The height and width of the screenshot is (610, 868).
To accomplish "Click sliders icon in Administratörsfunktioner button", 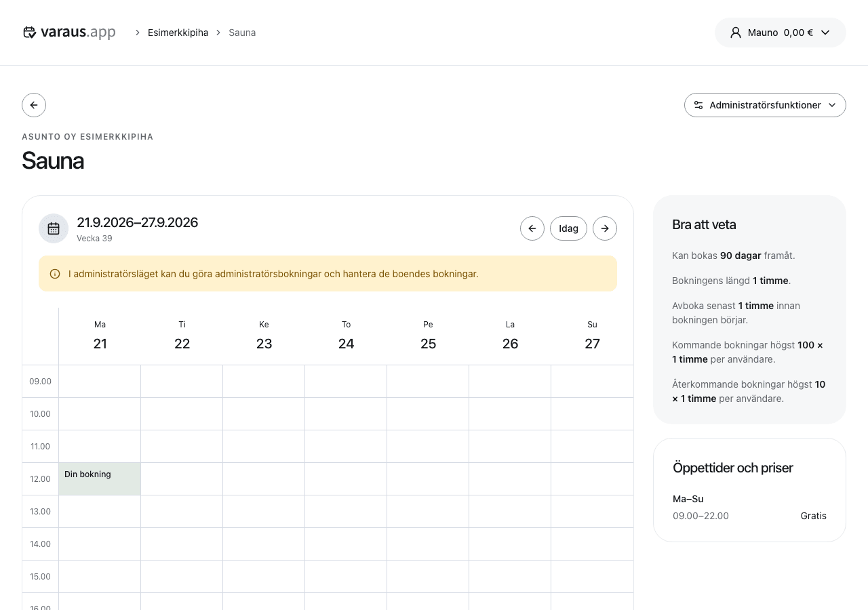I will [x=698, y=105].
